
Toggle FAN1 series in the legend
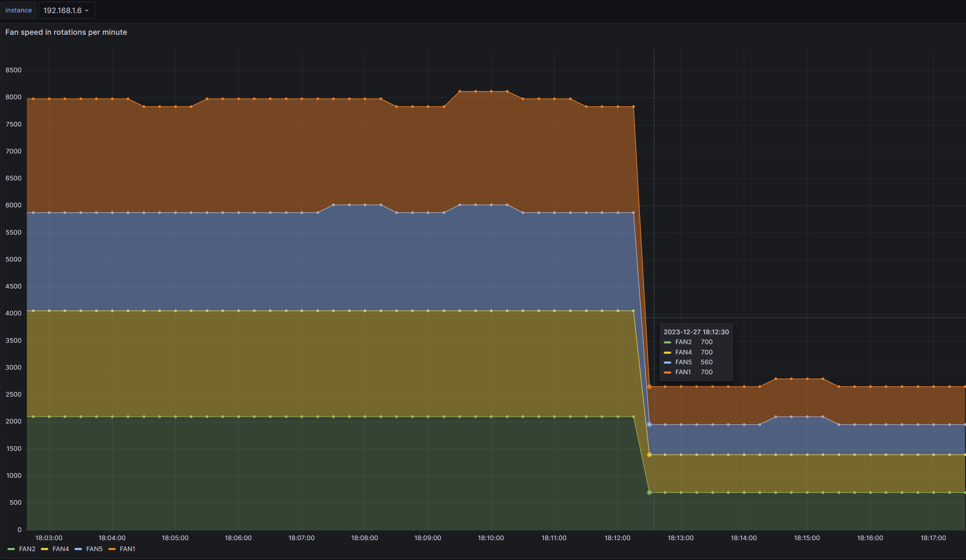click(127, 549)
